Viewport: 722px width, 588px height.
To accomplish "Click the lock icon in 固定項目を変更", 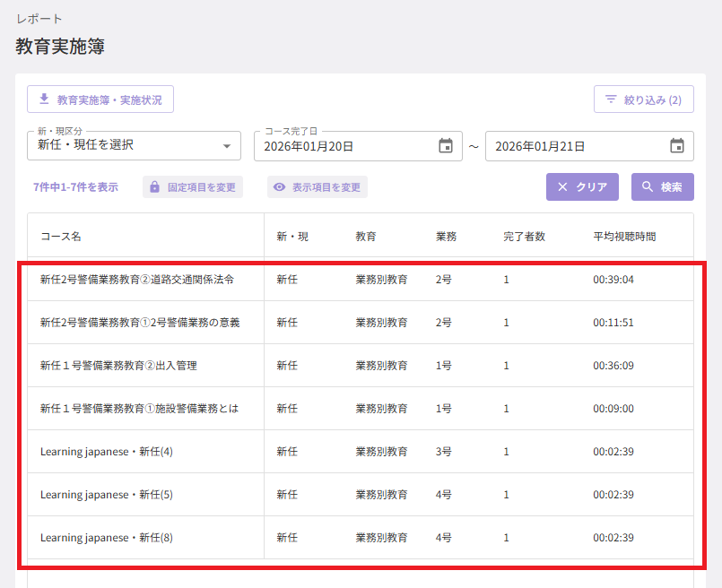I will point(154,187).
